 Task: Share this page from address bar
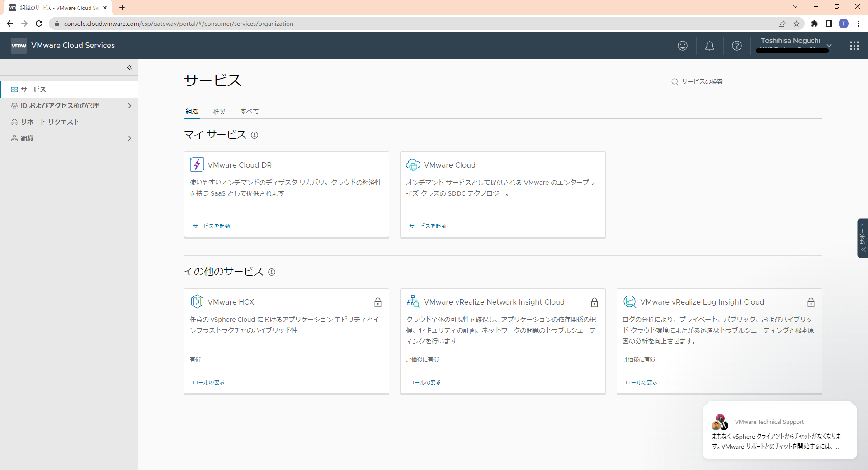pyautogui.click(x=782, y=23)
